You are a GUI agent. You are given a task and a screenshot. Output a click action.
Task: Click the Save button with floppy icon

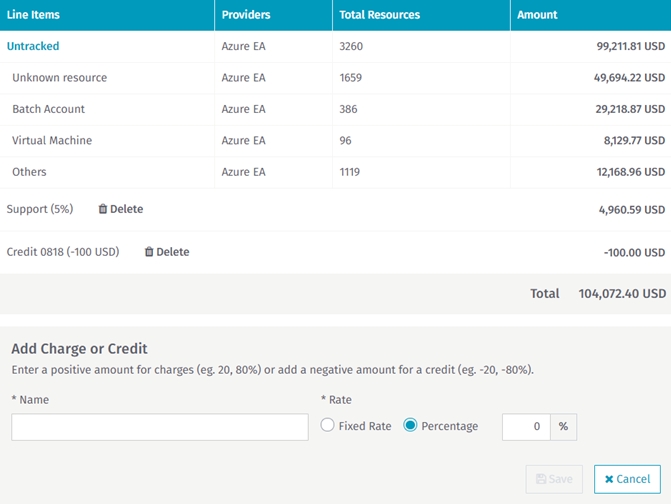pos(555,479)
